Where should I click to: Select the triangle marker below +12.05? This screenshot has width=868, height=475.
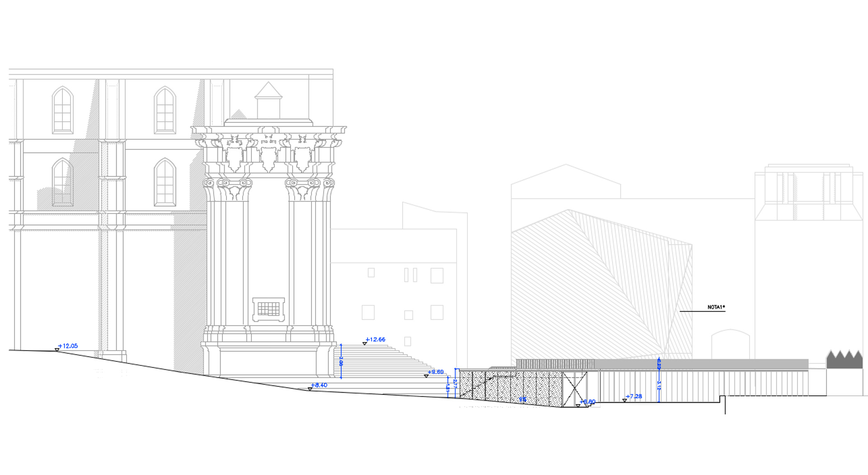(57, 350)
